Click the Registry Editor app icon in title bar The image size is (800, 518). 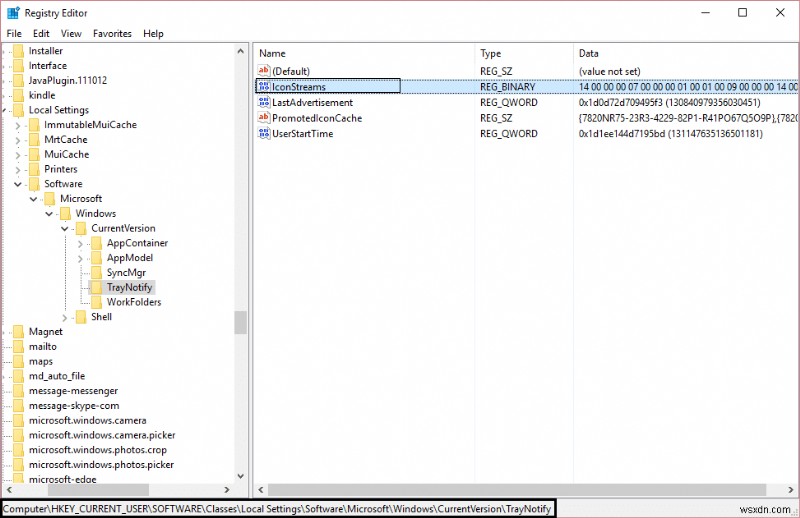click(x=13, y=13)
